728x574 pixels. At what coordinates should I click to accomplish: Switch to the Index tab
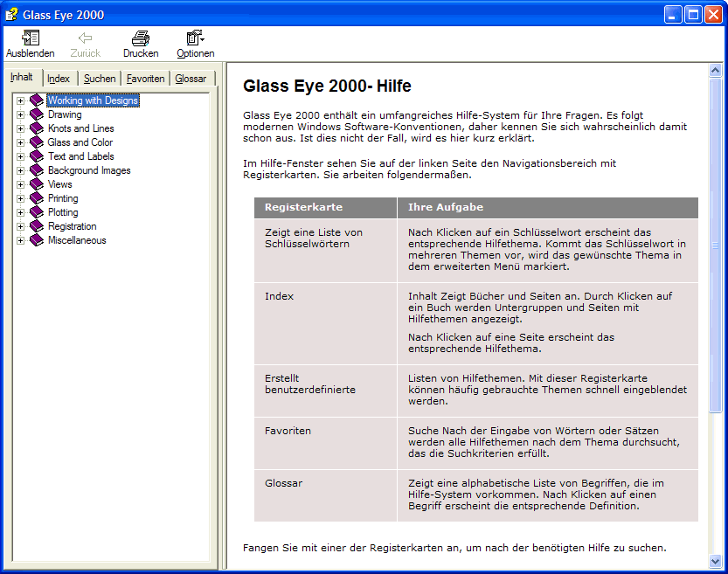(x=59, y=79)
